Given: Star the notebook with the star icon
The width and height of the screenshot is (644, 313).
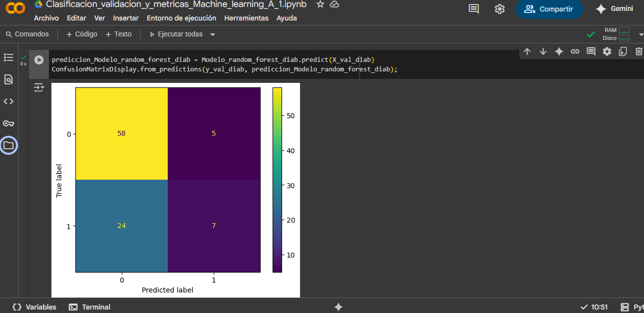Looking at the screenshot, I should click(321, 4).
